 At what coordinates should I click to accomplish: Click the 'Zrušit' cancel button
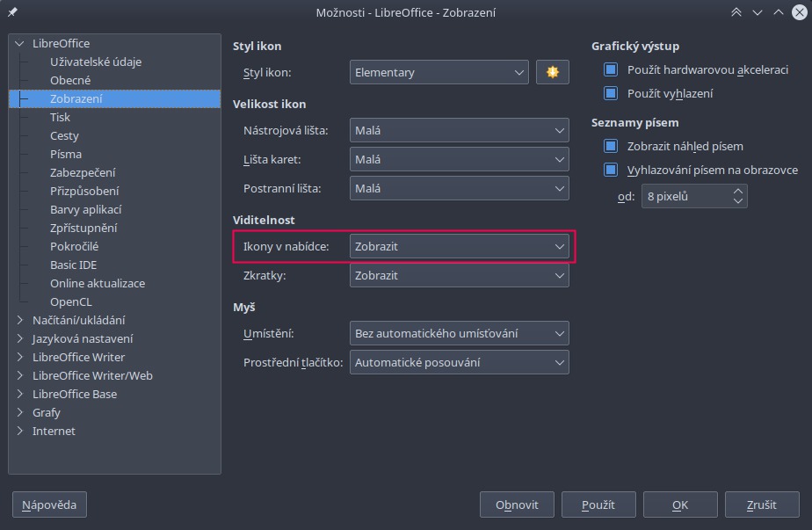tap(762, 505)
